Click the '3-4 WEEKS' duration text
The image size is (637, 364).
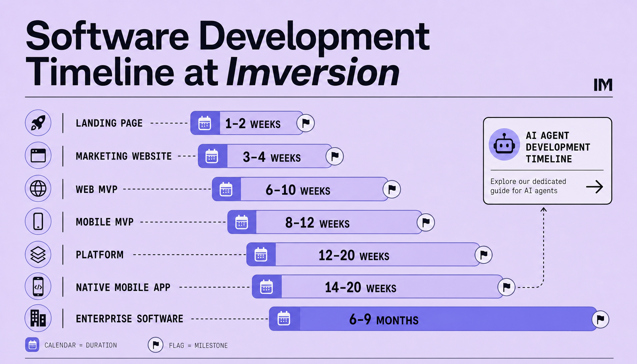pos(272,157)
